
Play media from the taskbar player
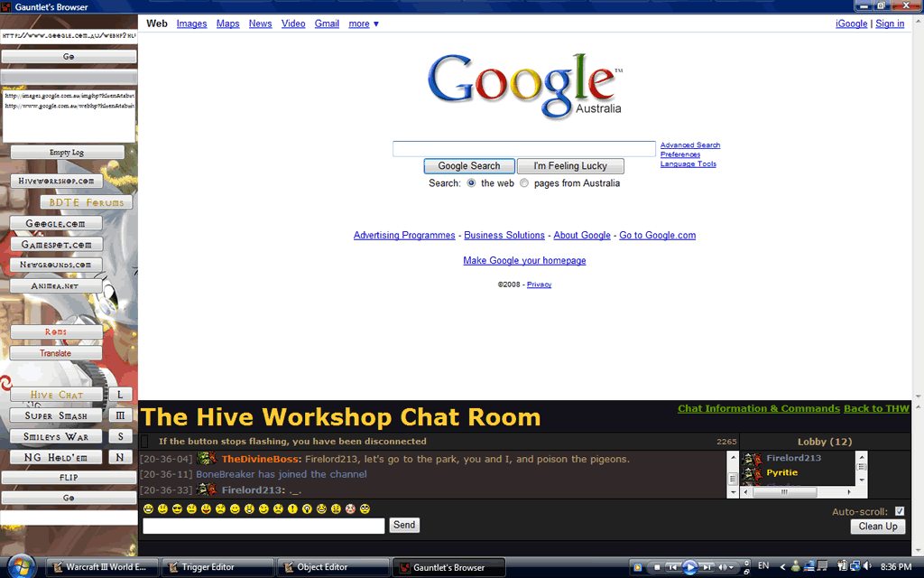pyautogui.click(x=690, y=567)
